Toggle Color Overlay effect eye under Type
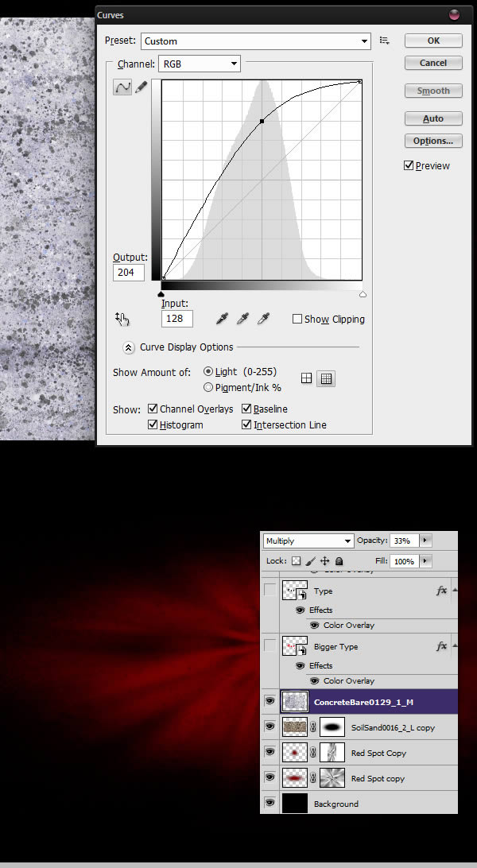The height and width of the screenshot is (868, 477). point(315,625)
